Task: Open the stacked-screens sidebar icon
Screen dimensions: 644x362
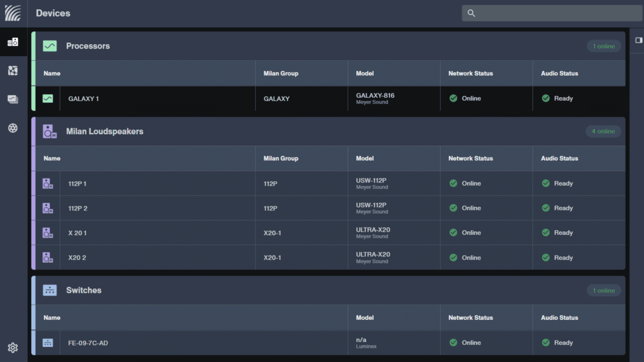Action: coord(13,99)
